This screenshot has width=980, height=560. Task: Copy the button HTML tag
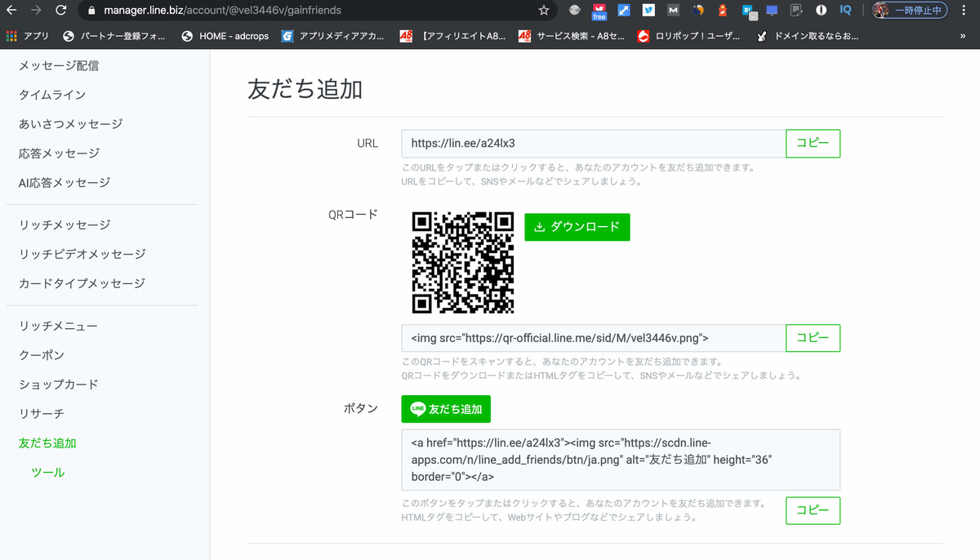(x=813, y=511)
